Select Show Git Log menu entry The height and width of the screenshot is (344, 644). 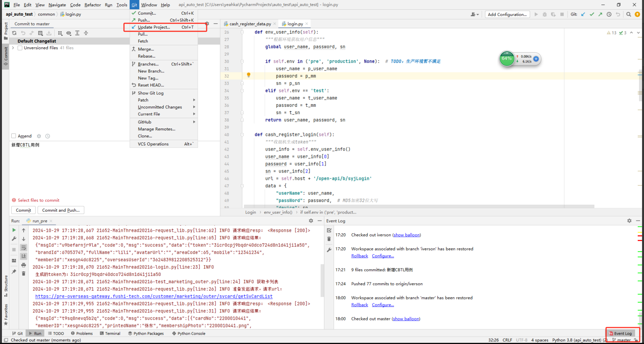[164, 93]
